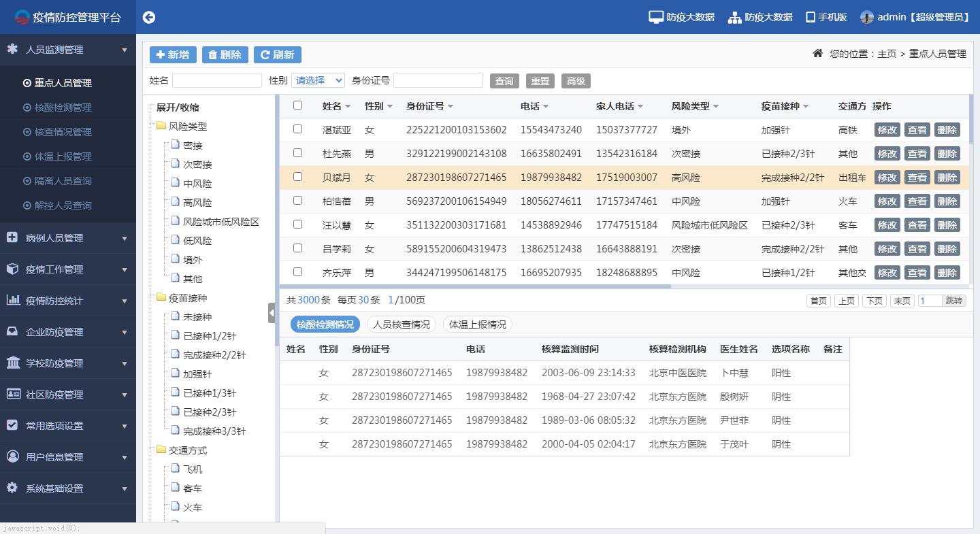Click the 新增 button

[174, 54]
